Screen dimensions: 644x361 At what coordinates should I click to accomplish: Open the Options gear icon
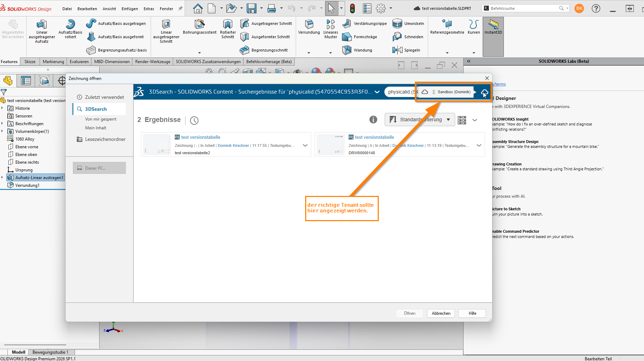[381, 8]
